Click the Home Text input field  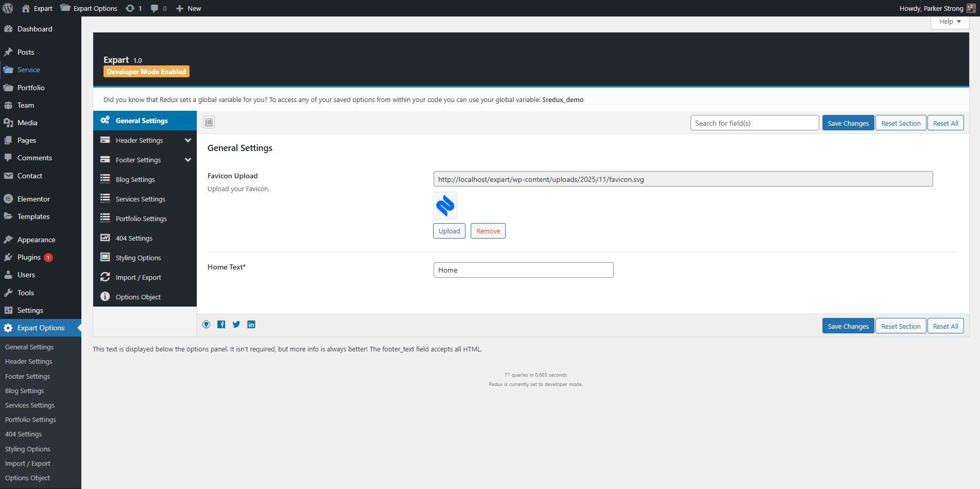(x=523, y=270)
